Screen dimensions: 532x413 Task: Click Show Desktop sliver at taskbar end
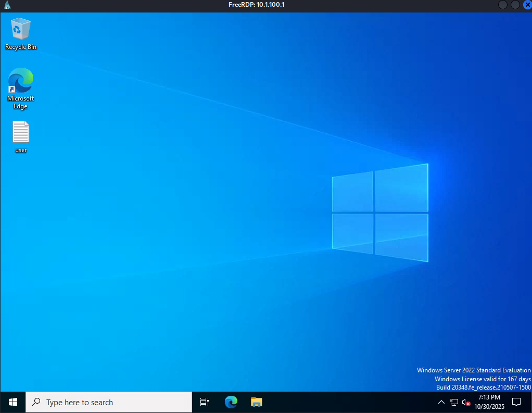coord(530,402)
